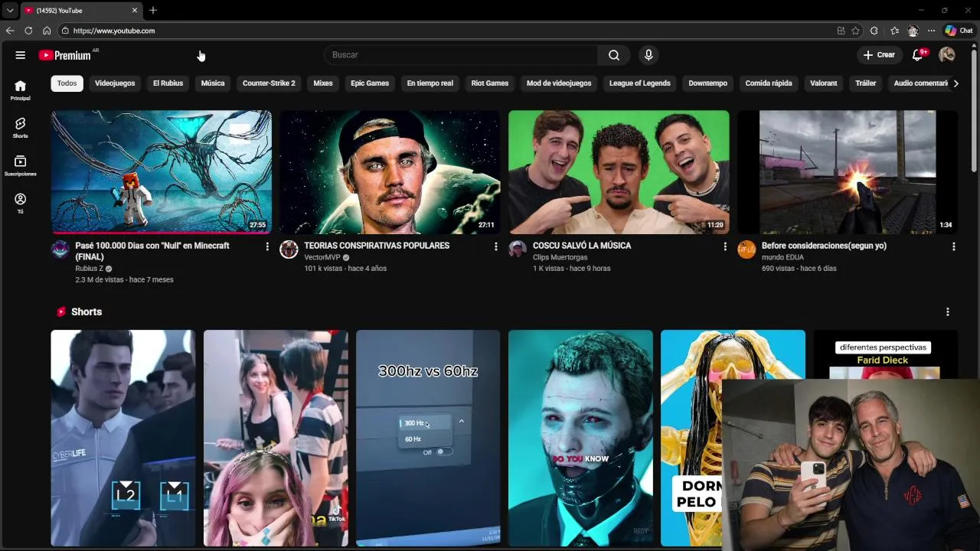Open browser settings and more ellipsis
The image size is (980, 551).
click(931, 31)
